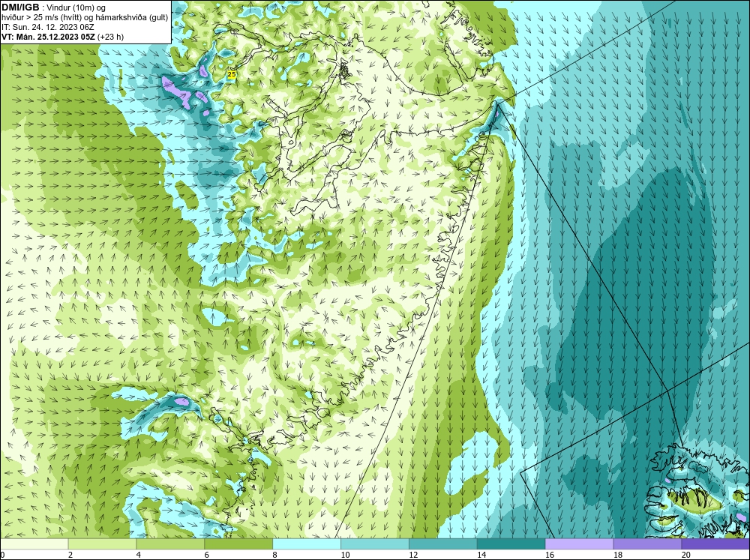Click the legend label '8'
This screenshot has width=750, height=560.
pos(274,555)
